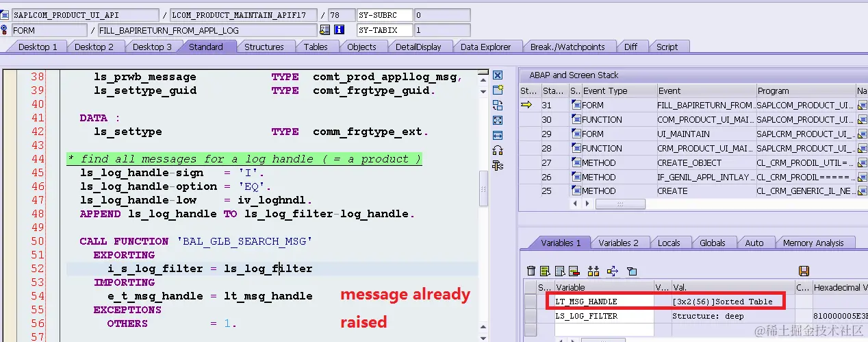Viewport: 868px width, 342px height.
Task: Click the second list icon in Variables toolbar
Action: point(560,271)
